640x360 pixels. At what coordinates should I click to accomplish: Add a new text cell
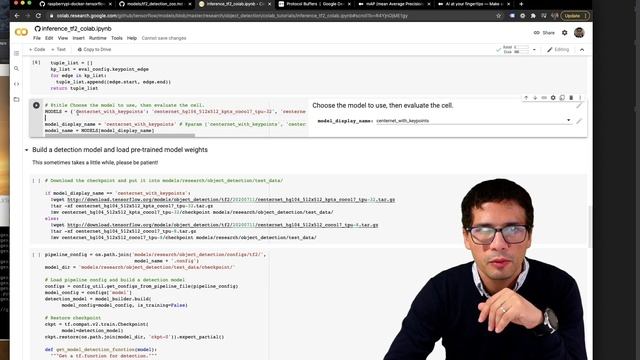(x=58, y=49)
